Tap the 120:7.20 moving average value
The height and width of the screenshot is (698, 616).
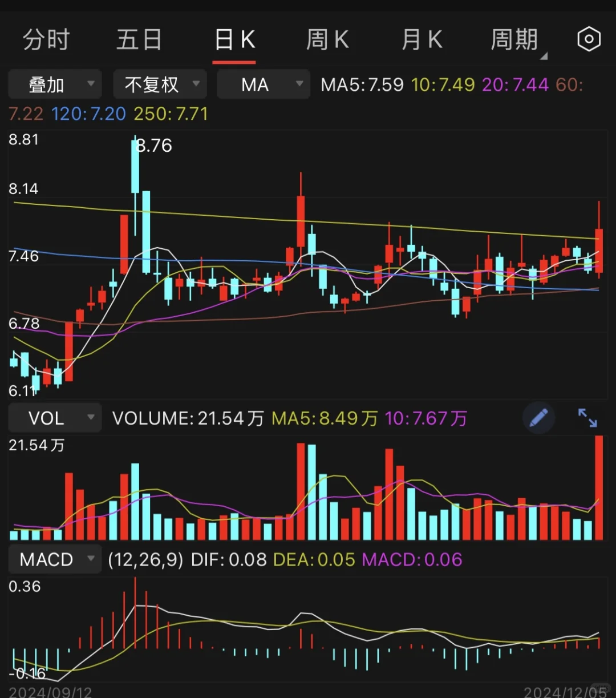point(88,114)
